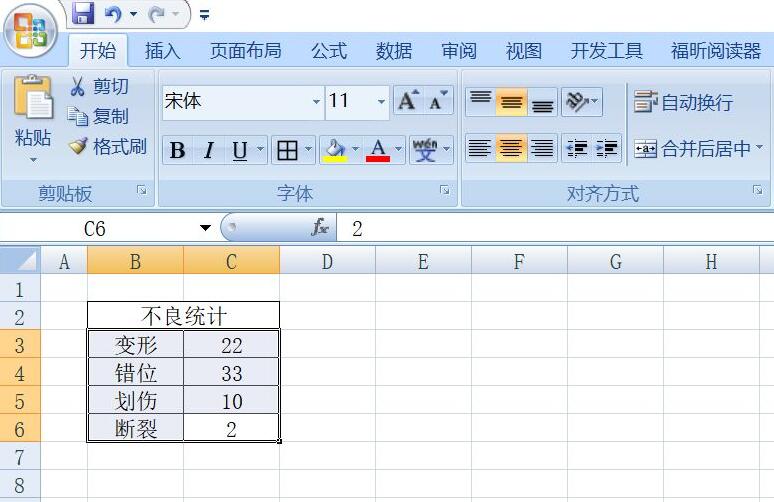Click the wén phonetic guide icon
This screenshot has width=774, height=502.
[425, 150]
